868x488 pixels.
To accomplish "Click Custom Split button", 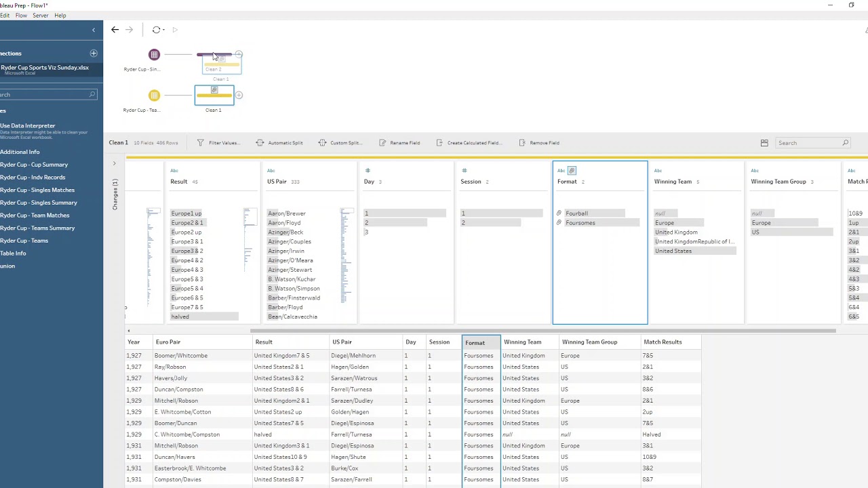I will point(340,143).
